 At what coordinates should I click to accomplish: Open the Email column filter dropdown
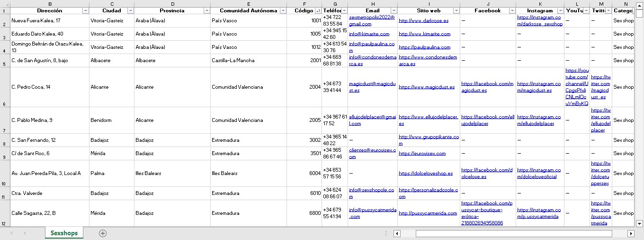(x=394, y=10)
